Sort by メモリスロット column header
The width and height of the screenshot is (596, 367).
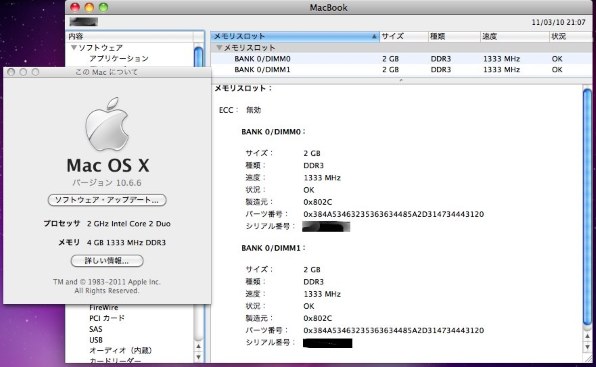[x=295, y=36]
